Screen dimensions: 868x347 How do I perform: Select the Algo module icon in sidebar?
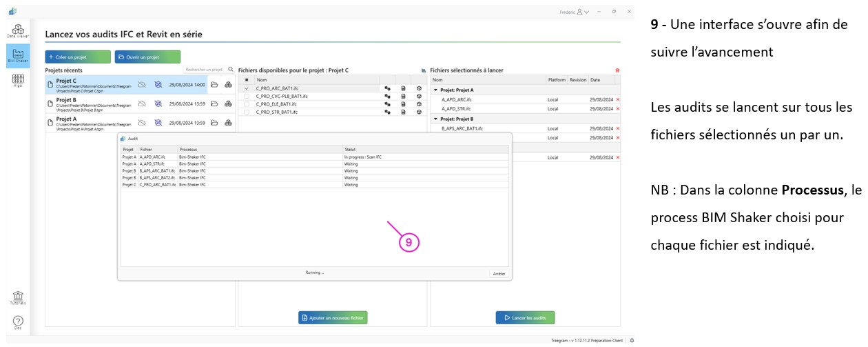(x=18, y=81)
